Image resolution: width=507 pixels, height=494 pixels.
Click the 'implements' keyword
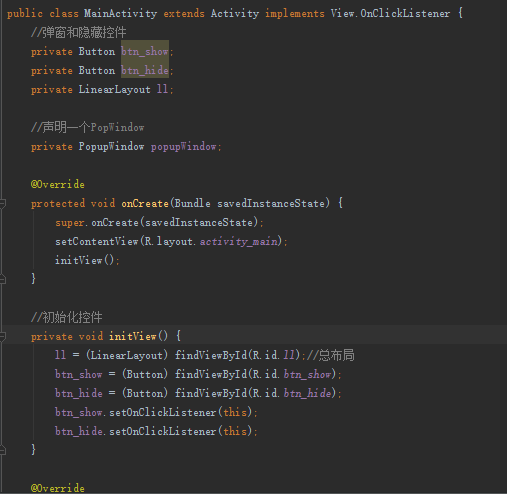(x=295, y=14)
